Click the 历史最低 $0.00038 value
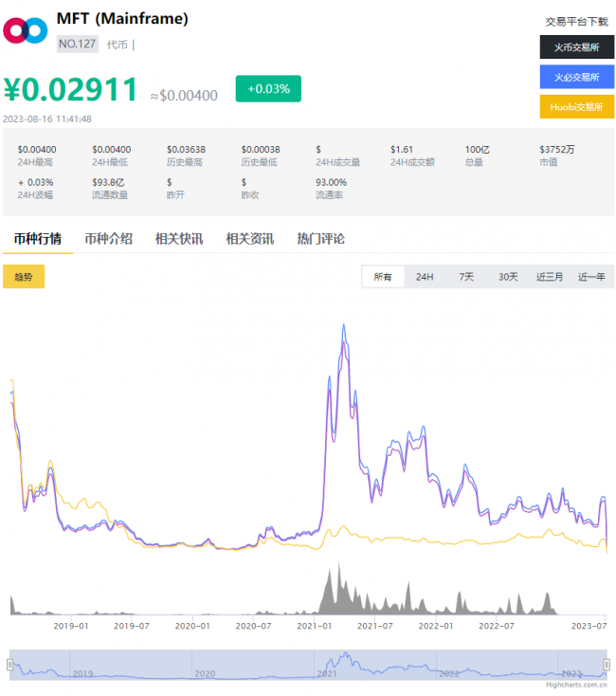Viewport: 616px width, 696px height. click(x=261, y=150)
